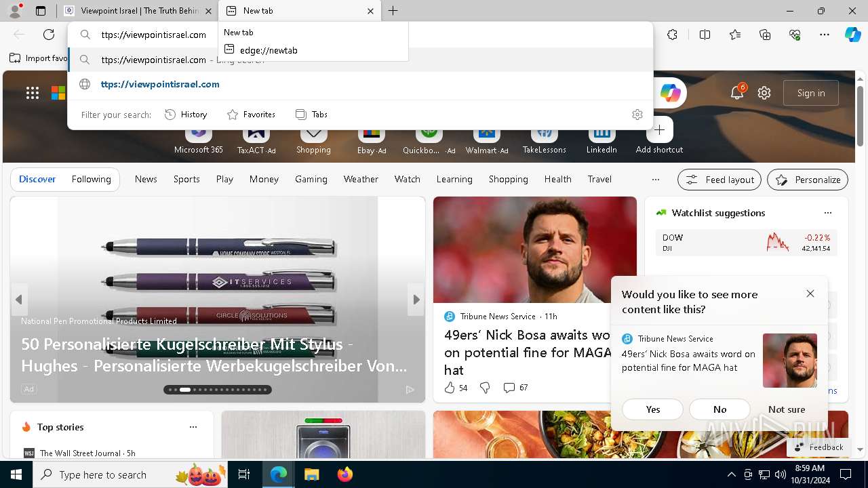Open a new tab with plus icon
Viewport: 868px width, 488px height.
[x=393, y=11]
